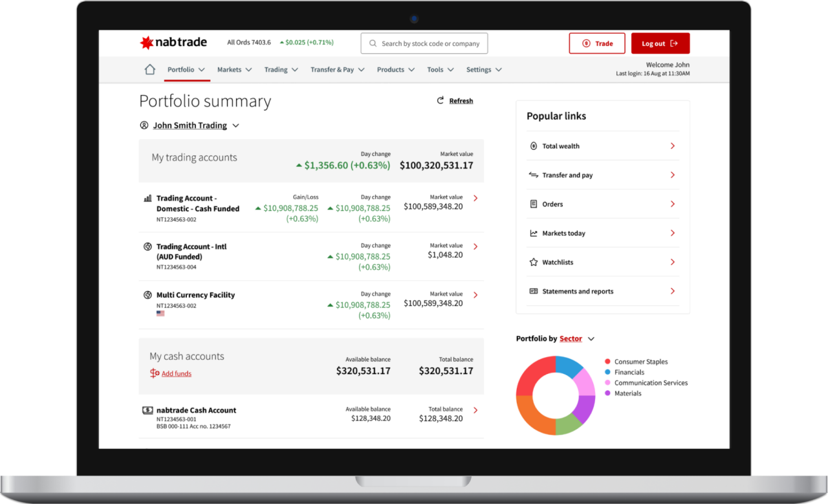
Task: Click the Refresh link
Action: [x=461, y=101]
